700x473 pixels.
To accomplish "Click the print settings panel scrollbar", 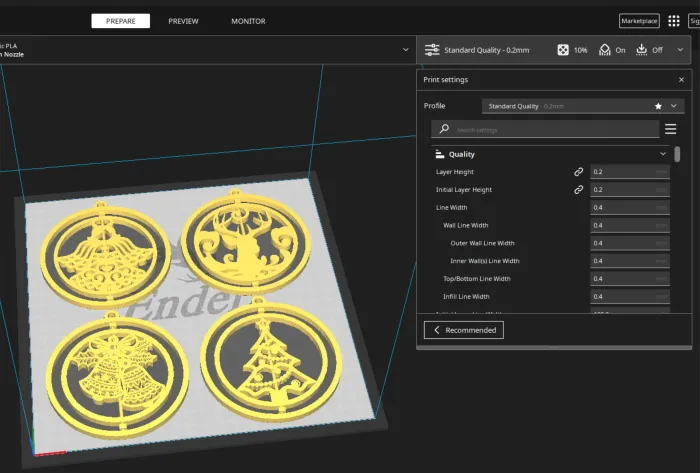I will [x=677, y=155].
